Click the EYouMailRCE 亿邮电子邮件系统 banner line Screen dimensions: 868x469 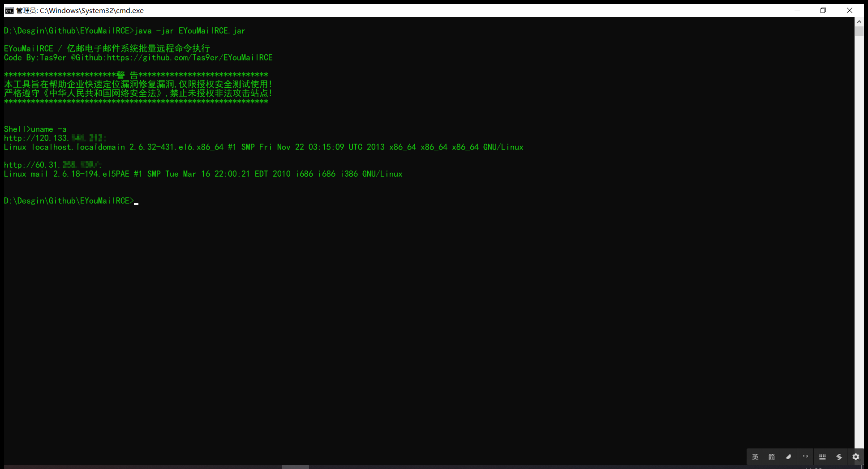[x=107, y=48]
